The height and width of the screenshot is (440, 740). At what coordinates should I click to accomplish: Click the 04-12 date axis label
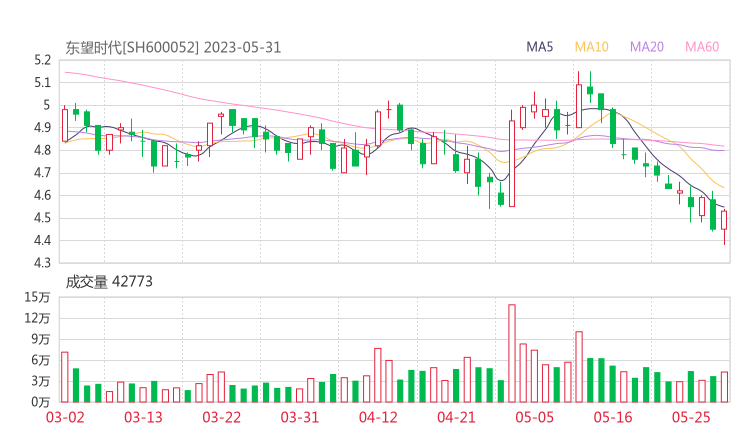(x=378, y=417)
